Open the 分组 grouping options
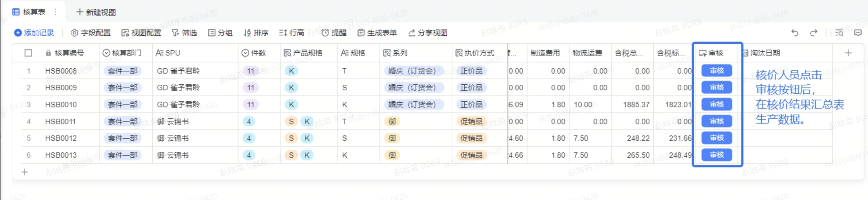868x200 pixels. 220,33
